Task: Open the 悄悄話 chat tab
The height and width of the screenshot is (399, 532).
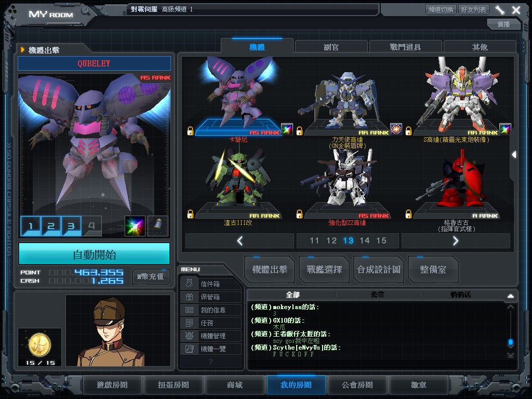Action: pyautogui.click(x=460, y=295)
